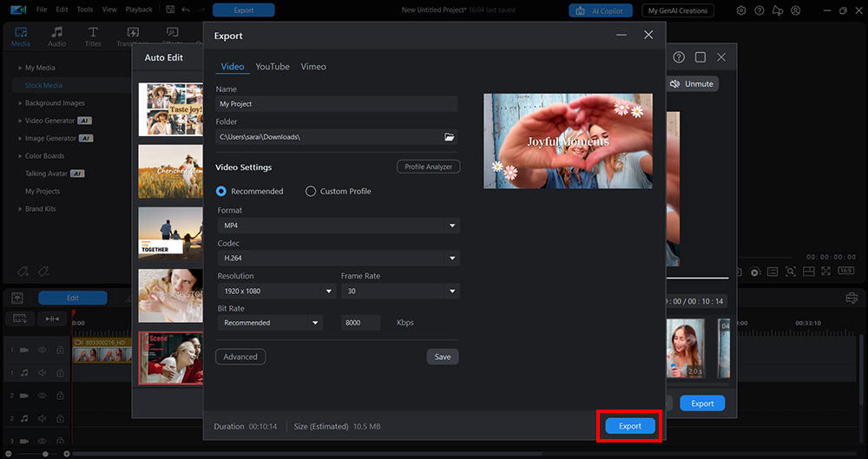Open the Media room tab
This screenshot has height=459, width=868.
(21, 36)
